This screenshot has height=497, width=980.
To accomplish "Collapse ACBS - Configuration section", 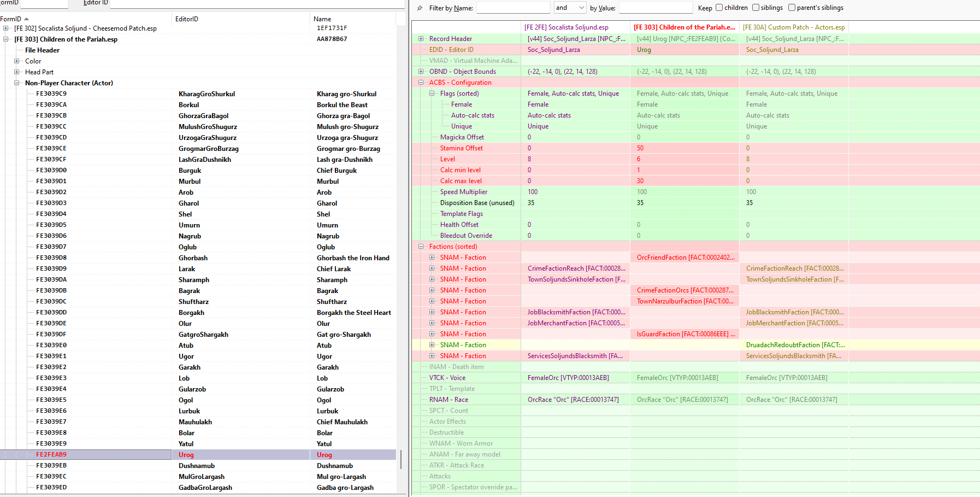I will point(421,83).
